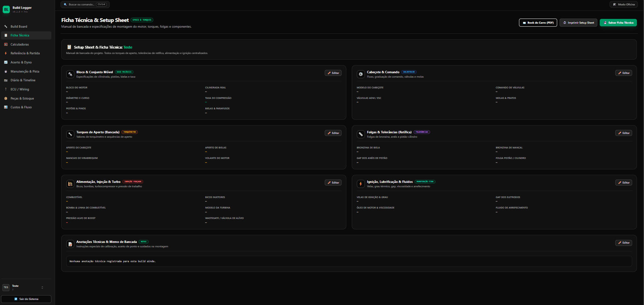The height and width of the screenshot is (305, 644).
Task: Edit the Anotações Técnicas & Memo card
Action: pyautogui.click(x=624, y=243)
